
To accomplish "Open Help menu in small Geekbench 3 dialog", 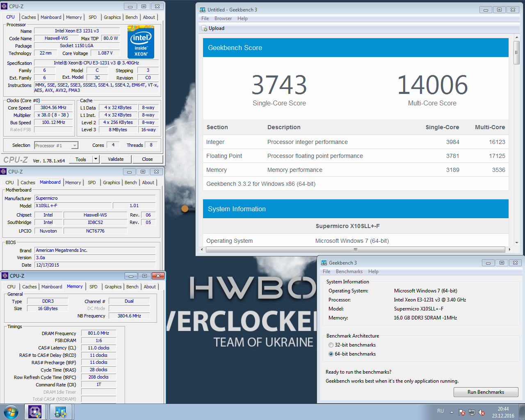I will pyautogui.click(x=373, y=272).
